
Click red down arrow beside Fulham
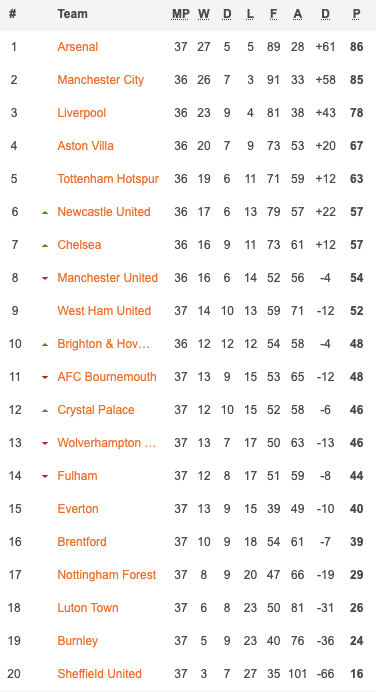point(45,476)
